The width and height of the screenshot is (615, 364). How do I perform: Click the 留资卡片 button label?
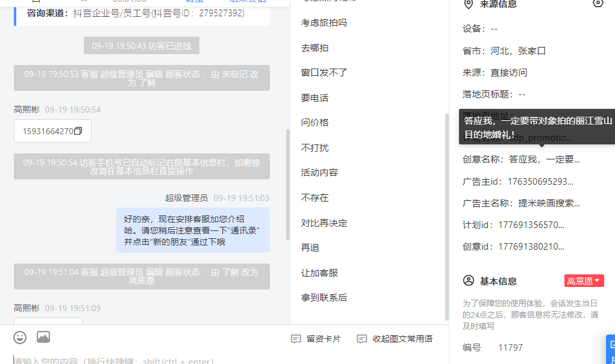point(323,339)
